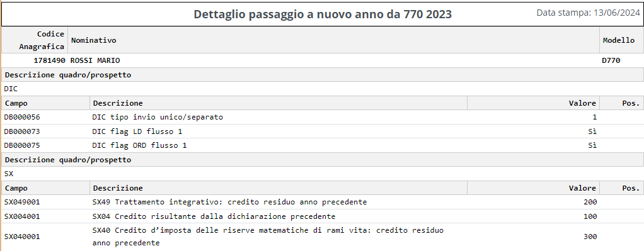
Task: Click the first Campo column header
Action: [x=16, y=103]
